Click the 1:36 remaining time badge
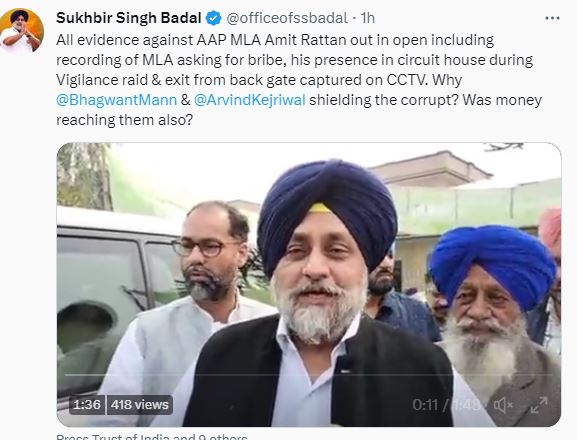Screen dimensions: 577x440 point(87,405)
